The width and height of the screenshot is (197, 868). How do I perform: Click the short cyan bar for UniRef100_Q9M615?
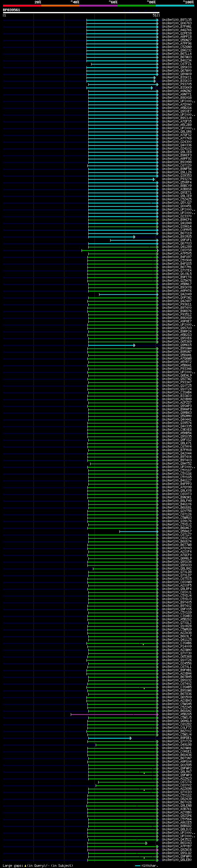pos(112,345)
